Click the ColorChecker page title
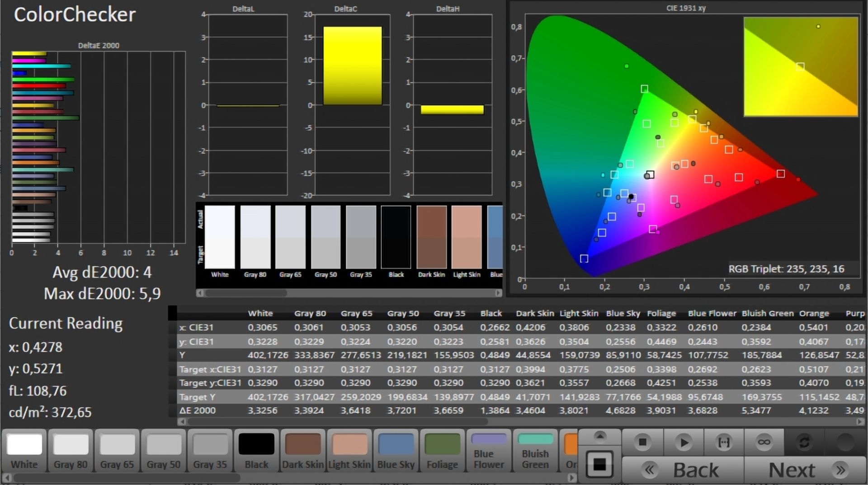The width and height of the screenshot is (868, 485). pyautogui.click(x=75, y=14)
